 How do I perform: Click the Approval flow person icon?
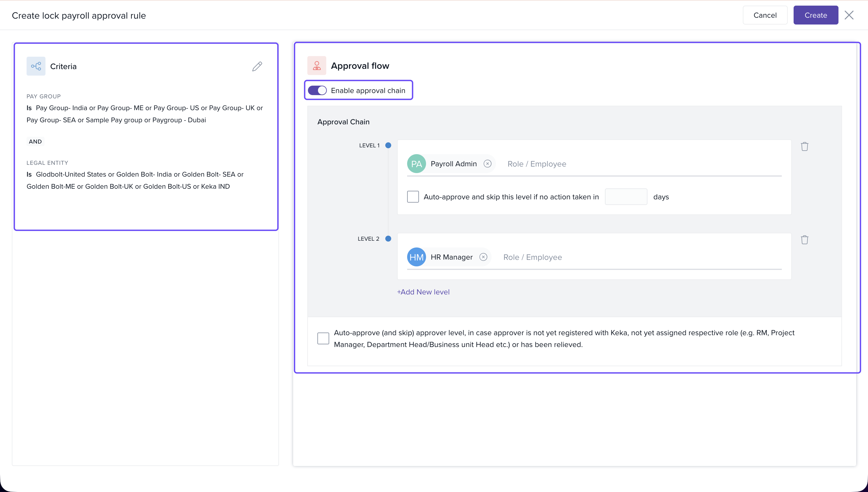coord(316,66)
